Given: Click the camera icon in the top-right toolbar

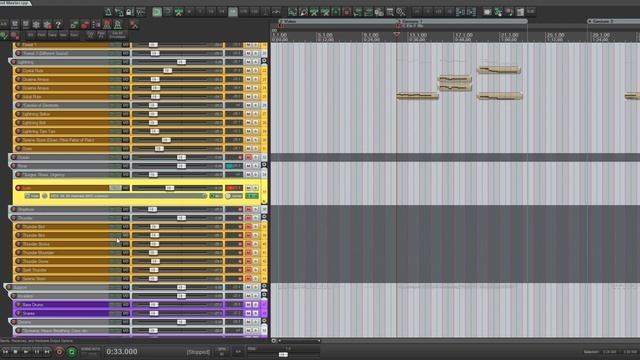Looking at the screenshot, I should click(x=487, y=12).
